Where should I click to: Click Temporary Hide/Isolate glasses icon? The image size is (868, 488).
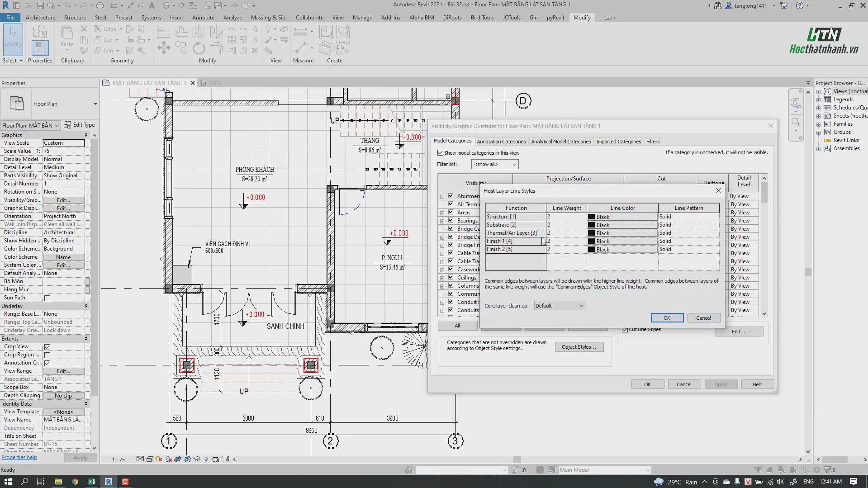pos(197,459)
